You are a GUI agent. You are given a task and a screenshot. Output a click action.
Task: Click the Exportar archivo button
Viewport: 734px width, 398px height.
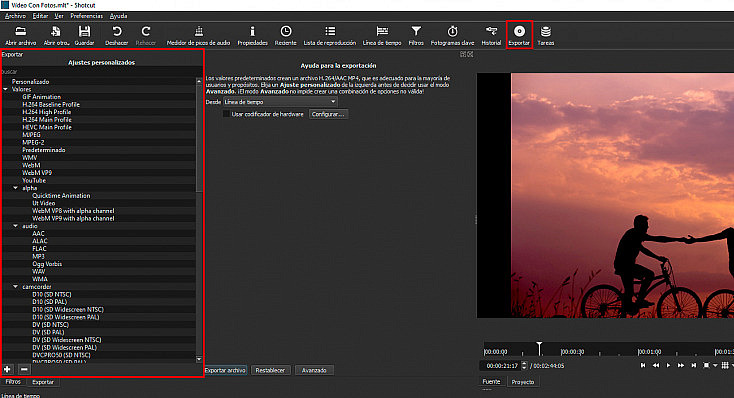[x=225, y=370]
